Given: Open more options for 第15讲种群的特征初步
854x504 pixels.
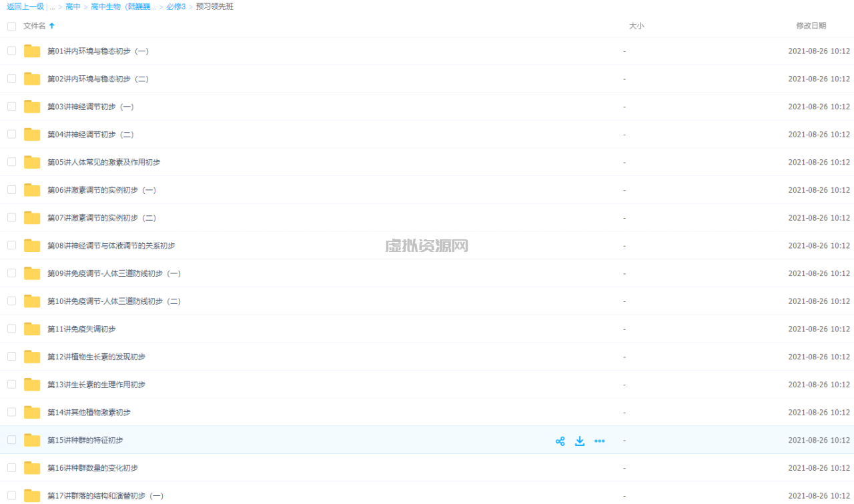Looking at the screenshot, I should point(600,441).
